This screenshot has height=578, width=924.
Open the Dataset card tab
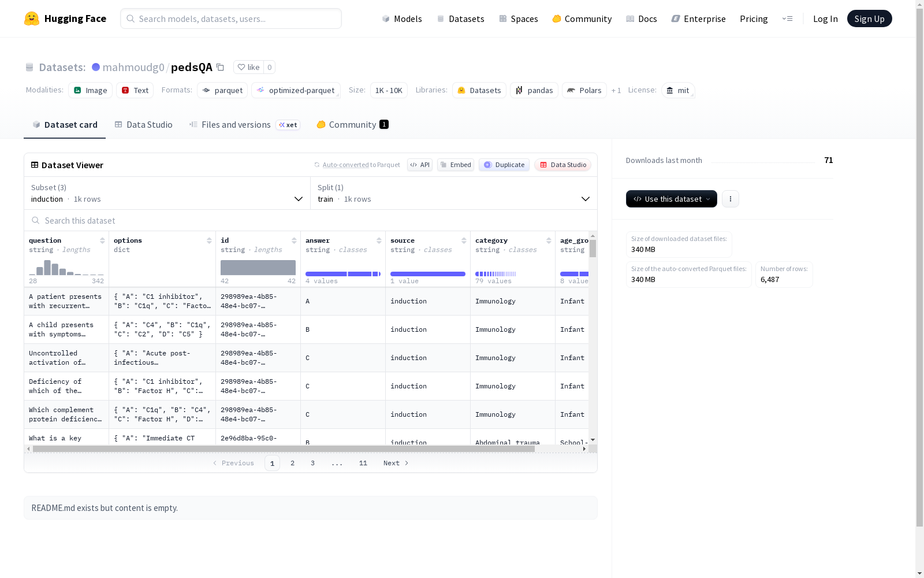65,125
